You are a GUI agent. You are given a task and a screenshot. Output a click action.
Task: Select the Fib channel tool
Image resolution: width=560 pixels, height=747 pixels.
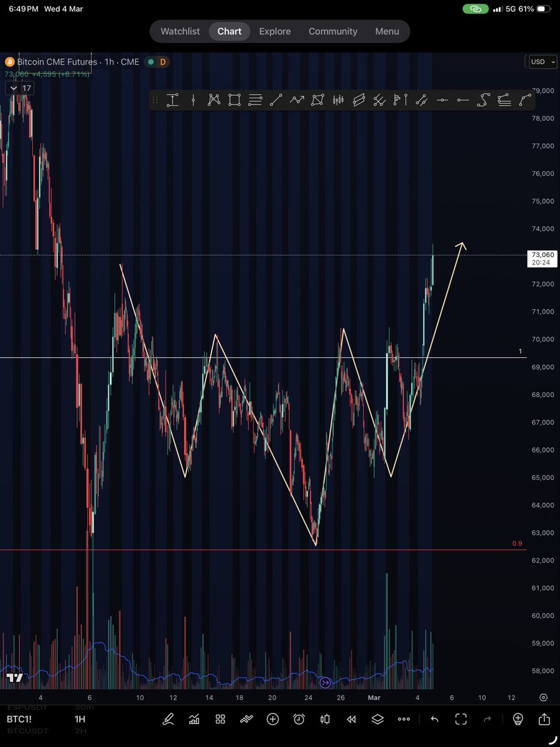pyautogui.click(x=505, y=100)
